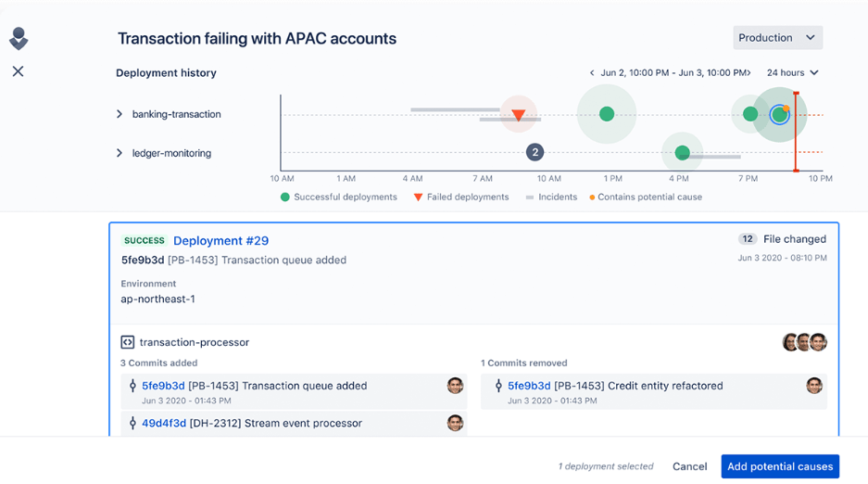
Task: Select the 1 PM successful banking-transaction deployment
Action: [x=607, y=114]
